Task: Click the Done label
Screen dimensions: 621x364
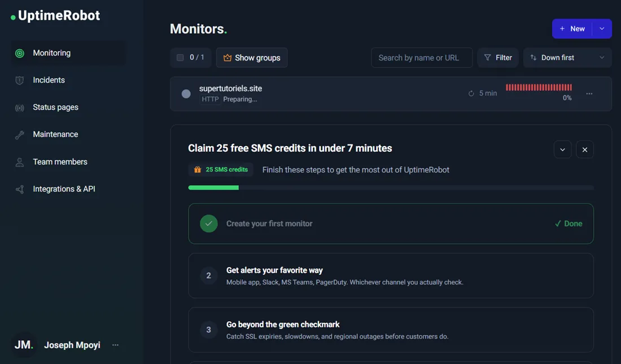Action: pyautogui.click(x=568, y=224)
